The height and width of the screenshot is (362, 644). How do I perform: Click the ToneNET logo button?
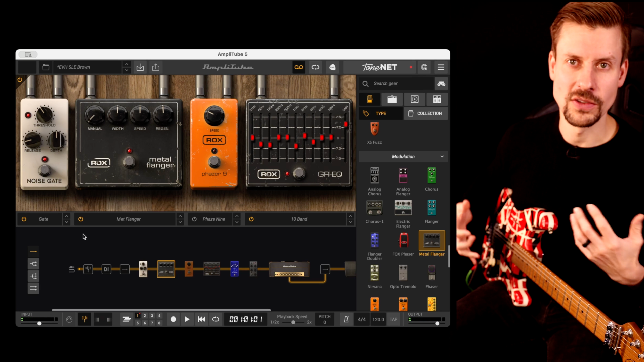coord(380,67)
